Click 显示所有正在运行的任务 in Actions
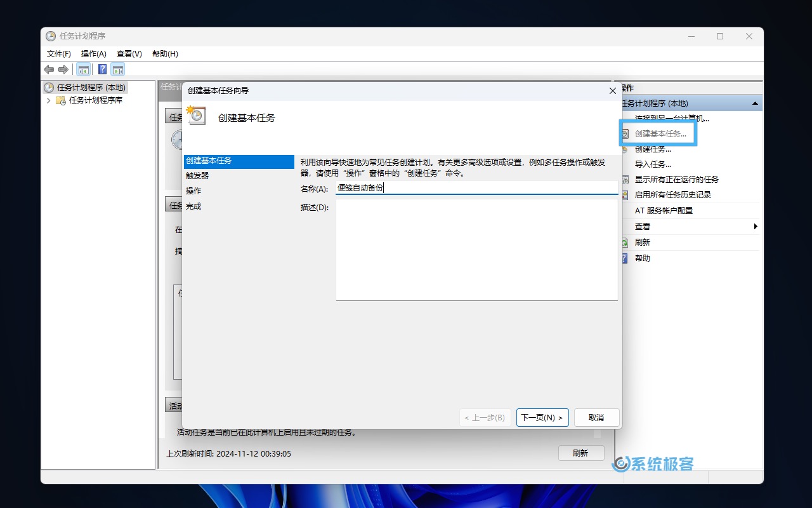Viewport: 812px width, 508px height. coord(677,180)
